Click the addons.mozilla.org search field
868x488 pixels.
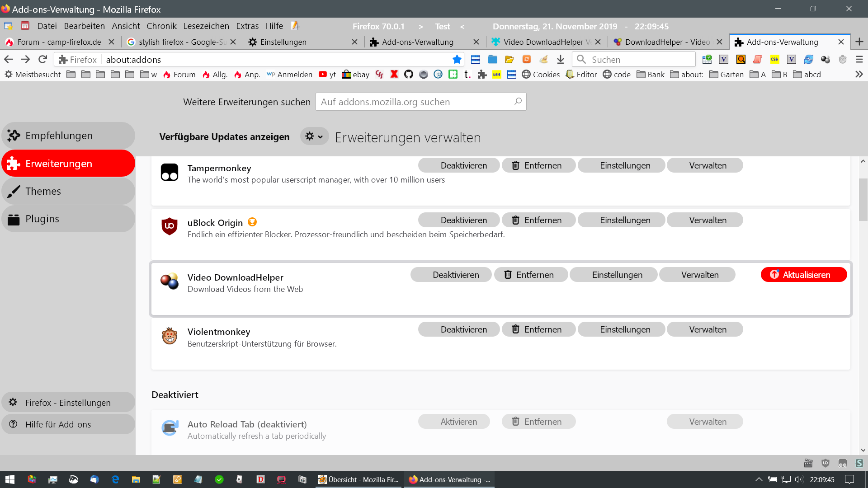tap(416, 102)
